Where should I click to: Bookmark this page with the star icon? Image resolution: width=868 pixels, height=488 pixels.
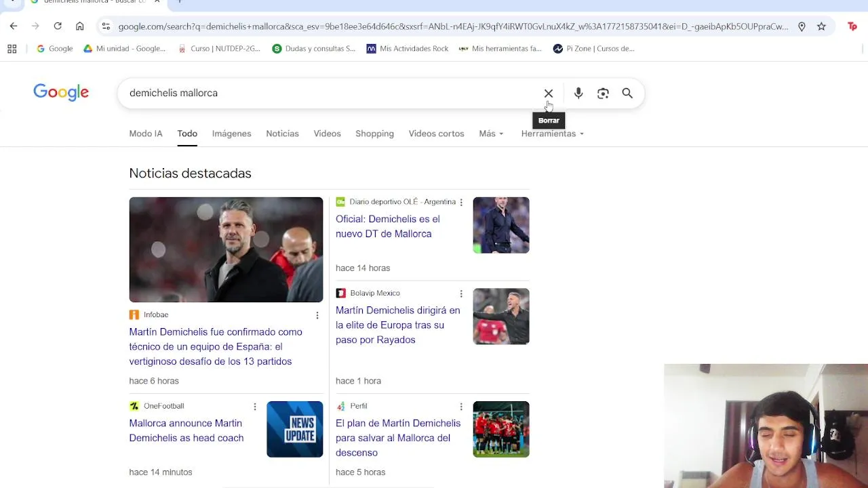(821, 26)
